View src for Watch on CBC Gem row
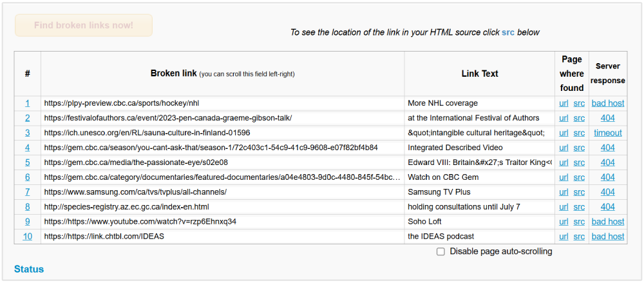 (x=579, y=177)
